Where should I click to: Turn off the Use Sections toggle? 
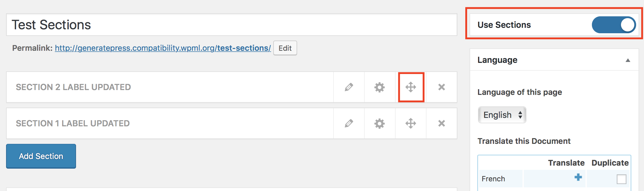(614, 25)
